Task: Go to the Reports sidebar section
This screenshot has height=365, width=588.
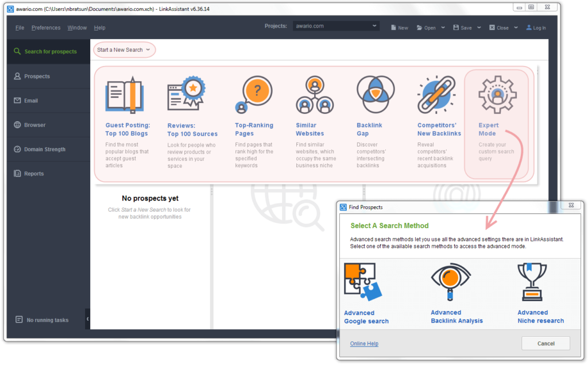Action: [33, 174]
